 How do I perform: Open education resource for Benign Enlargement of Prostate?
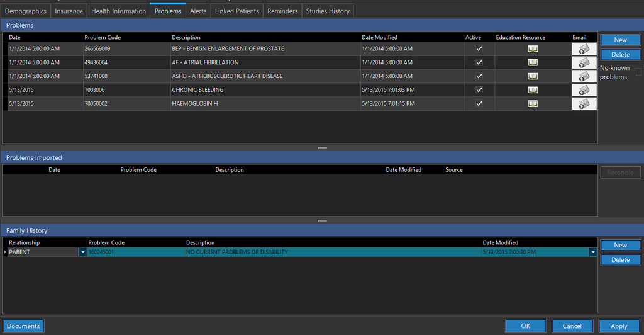[533, 49]
